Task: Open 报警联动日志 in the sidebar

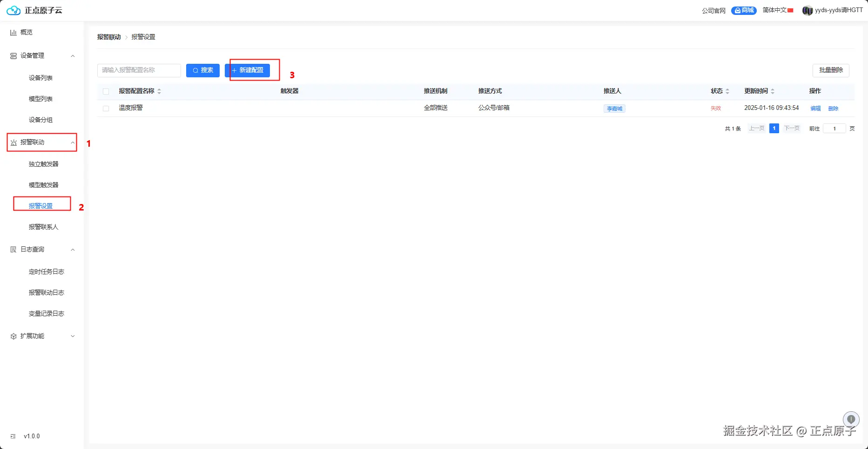Action: (x=47, y=293)
